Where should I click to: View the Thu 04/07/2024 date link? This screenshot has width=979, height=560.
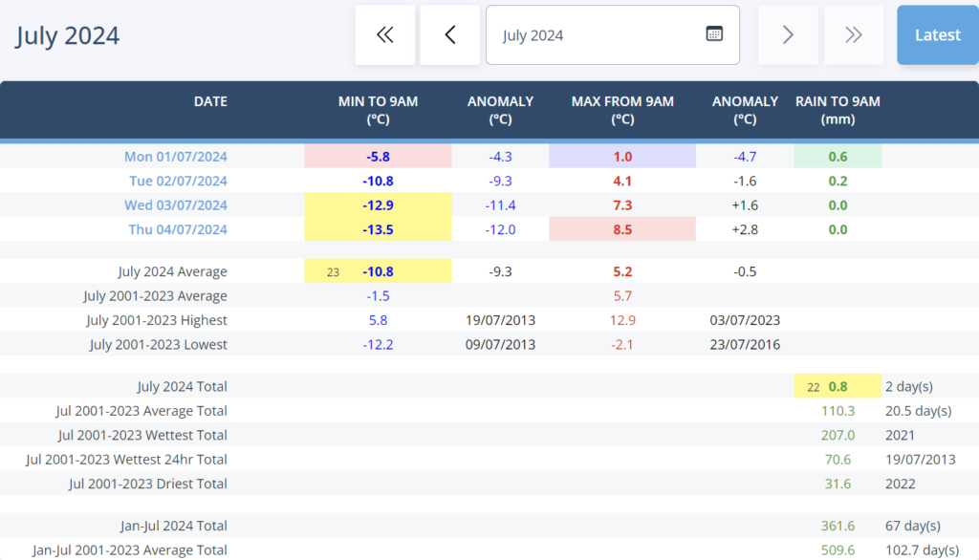(x=177, y=229)
